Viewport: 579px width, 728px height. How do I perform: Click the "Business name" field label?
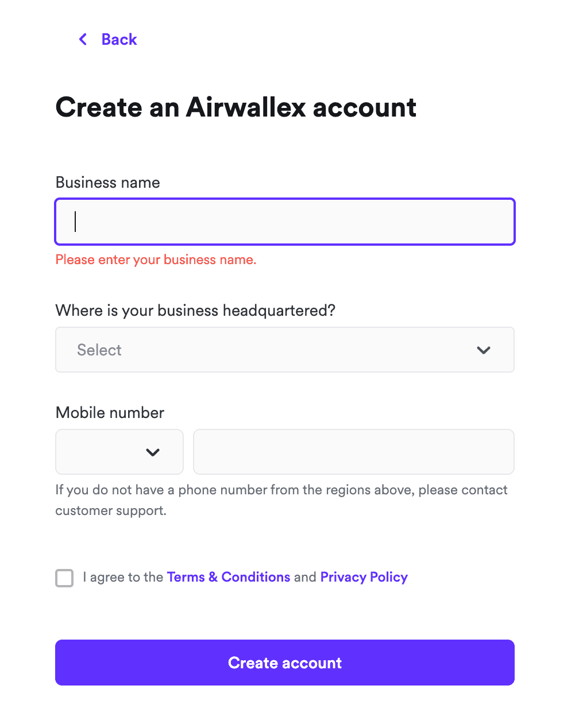click(108, 183)
